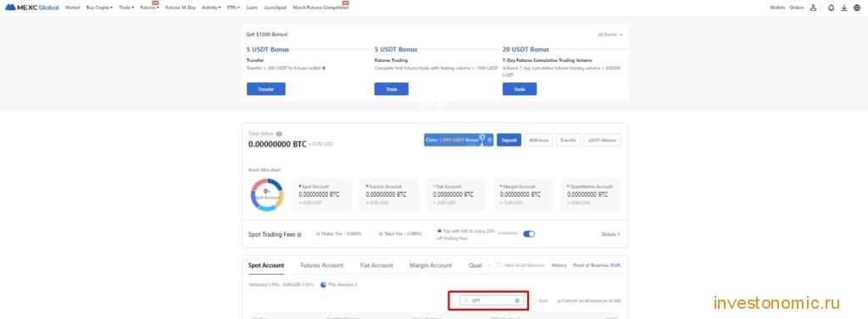The height and width of the screenshot is (319, 868).
Task: Open the notifications bell icon
Action: [x=831, y=8]
